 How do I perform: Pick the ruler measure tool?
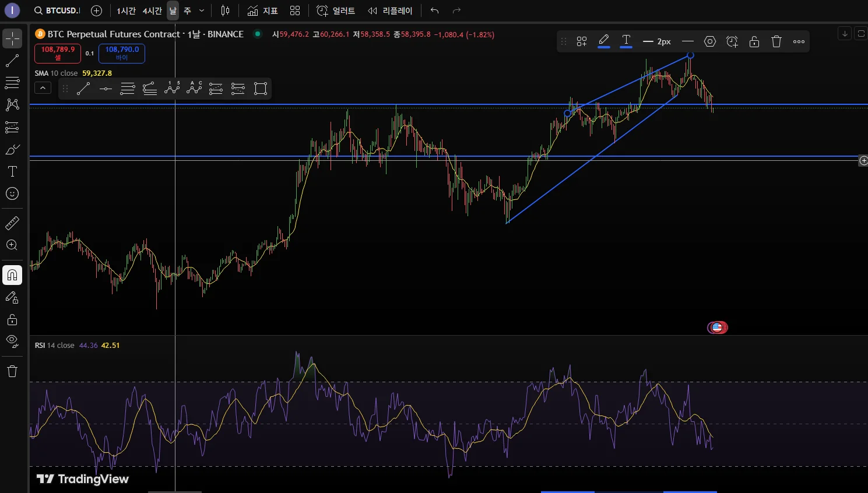(x=12, y=223)
